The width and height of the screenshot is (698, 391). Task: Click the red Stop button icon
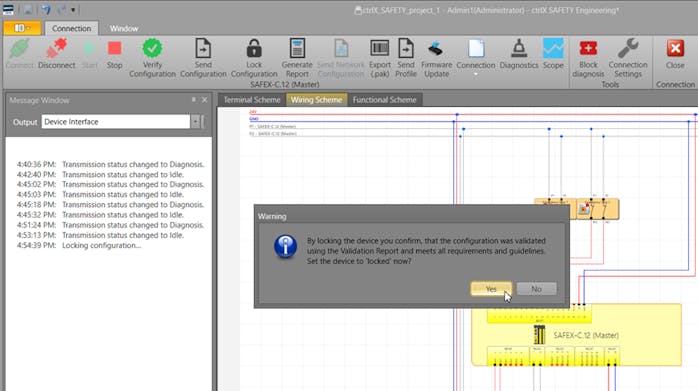(114, 49)
